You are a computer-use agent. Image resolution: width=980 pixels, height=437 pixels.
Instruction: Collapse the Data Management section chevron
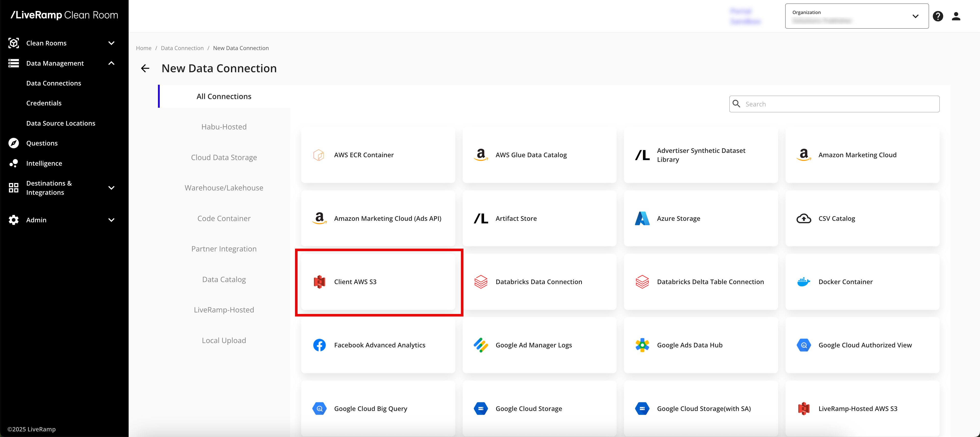pos(112,63)
